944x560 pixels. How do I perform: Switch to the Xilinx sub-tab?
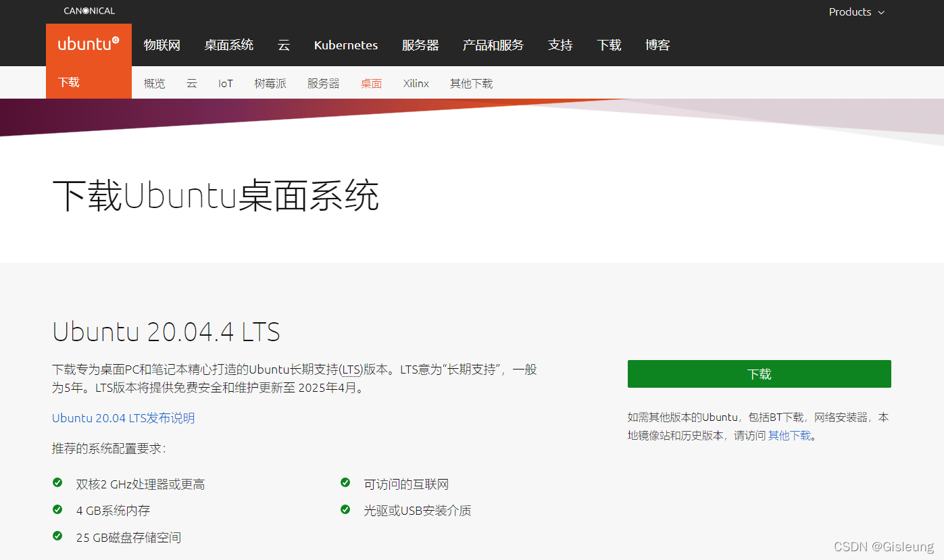pos(416,84)
